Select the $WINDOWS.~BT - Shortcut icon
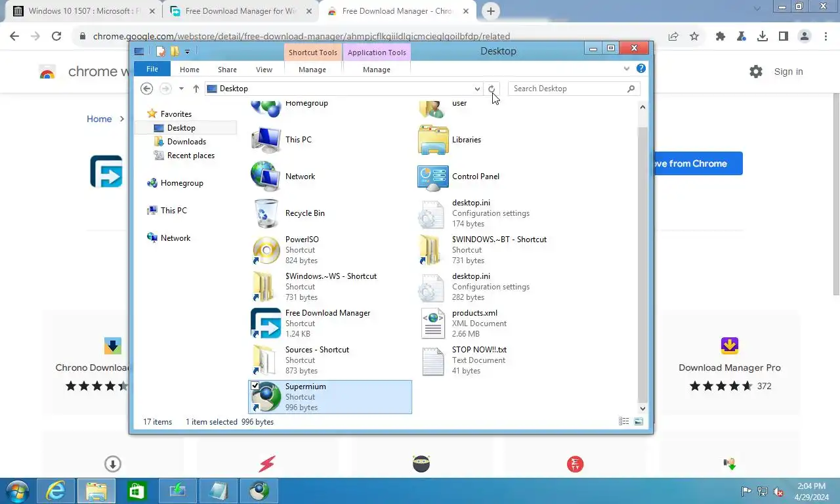Image resolution: width=840 pixels, height=504 pixels. coord(432,250)
